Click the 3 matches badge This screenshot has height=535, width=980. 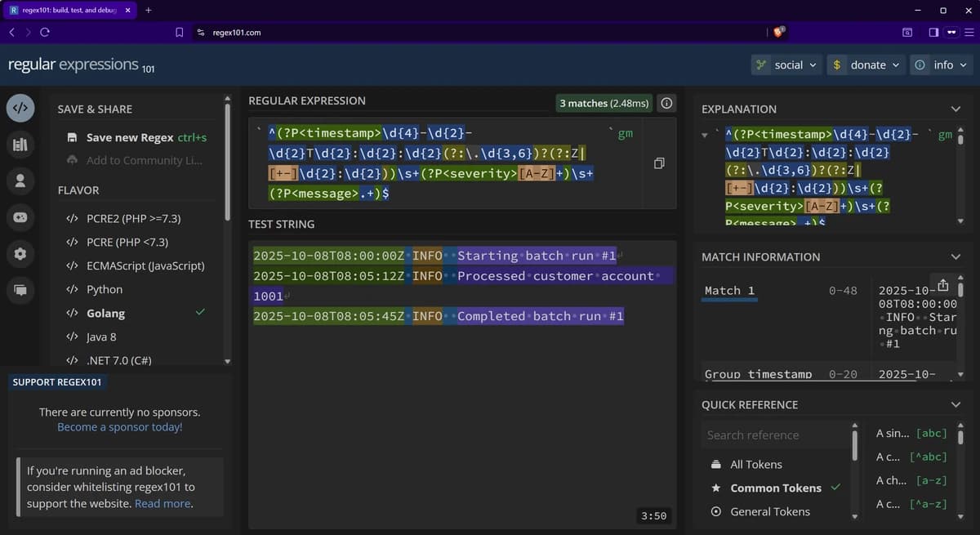click(x=605, y=103)
